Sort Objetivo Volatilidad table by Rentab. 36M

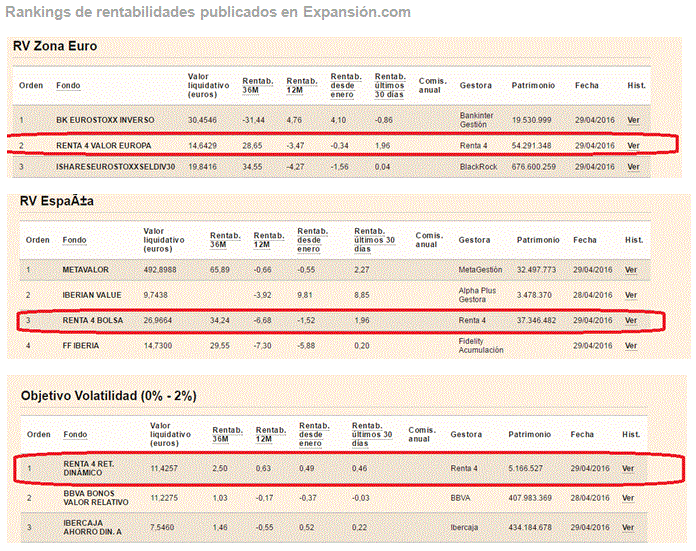click(x=227, y=434)
